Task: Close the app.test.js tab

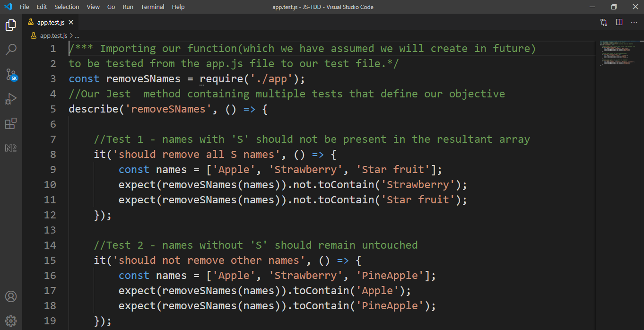Action: coord(71,22)
